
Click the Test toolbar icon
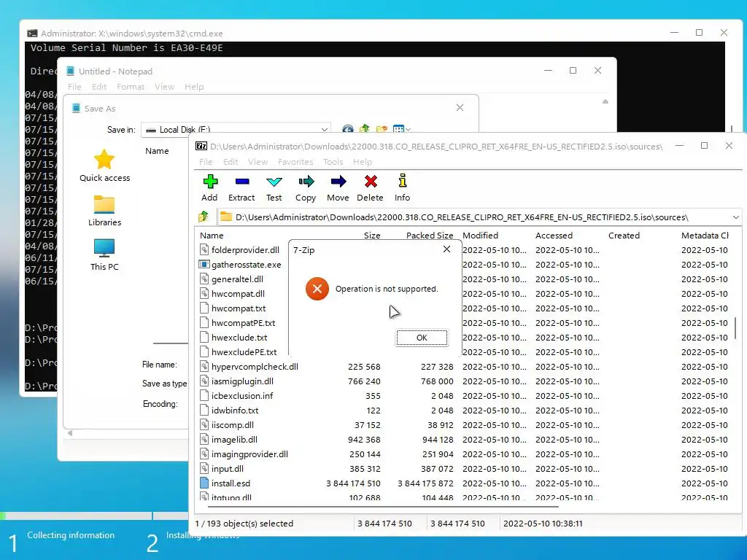pyautogui.click(x=274, y=182)
